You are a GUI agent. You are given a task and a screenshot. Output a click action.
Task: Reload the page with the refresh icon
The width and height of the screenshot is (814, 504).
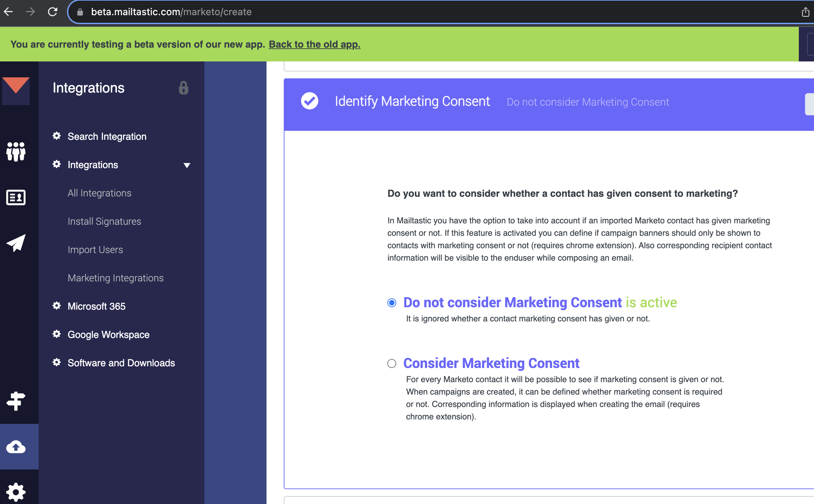(x=52, y=12)
